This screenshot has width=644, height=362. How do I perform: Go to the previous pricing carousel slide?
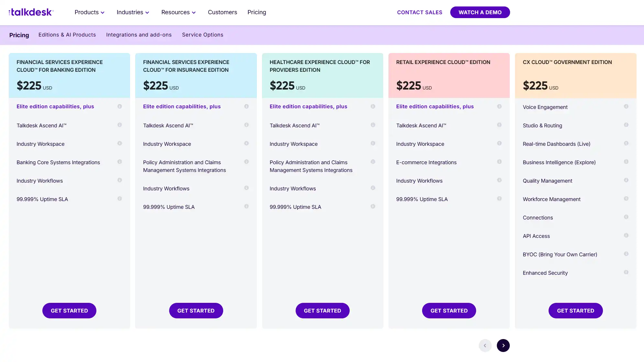(485, 346)
